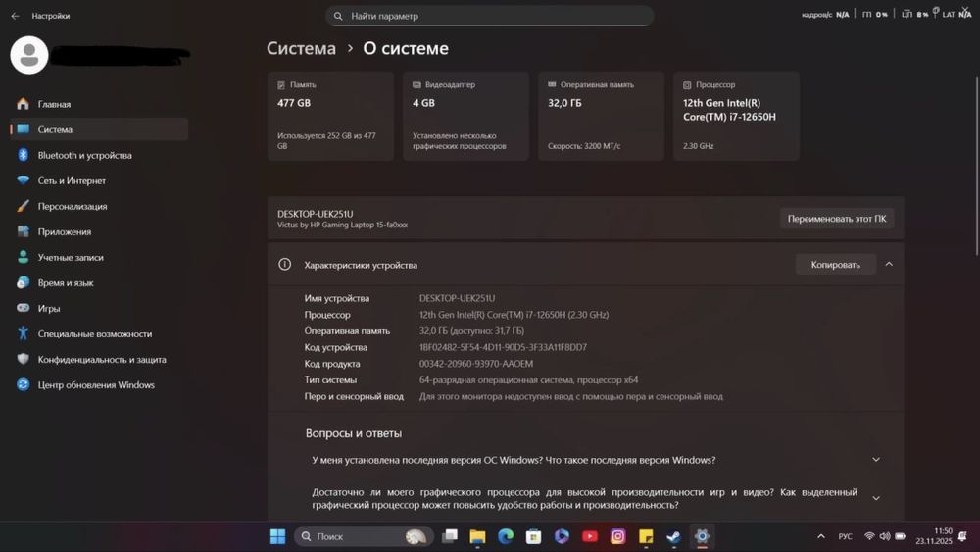980x552 pixels.
Task: Launch Microsoft Edge from the taskbar
Action: (x=506, y=536)
